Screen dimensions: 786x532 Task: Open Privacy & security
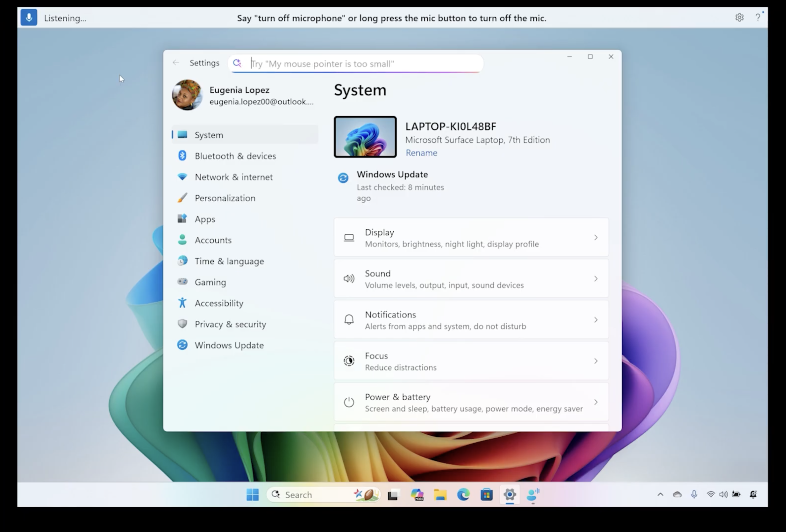[245, 324]
